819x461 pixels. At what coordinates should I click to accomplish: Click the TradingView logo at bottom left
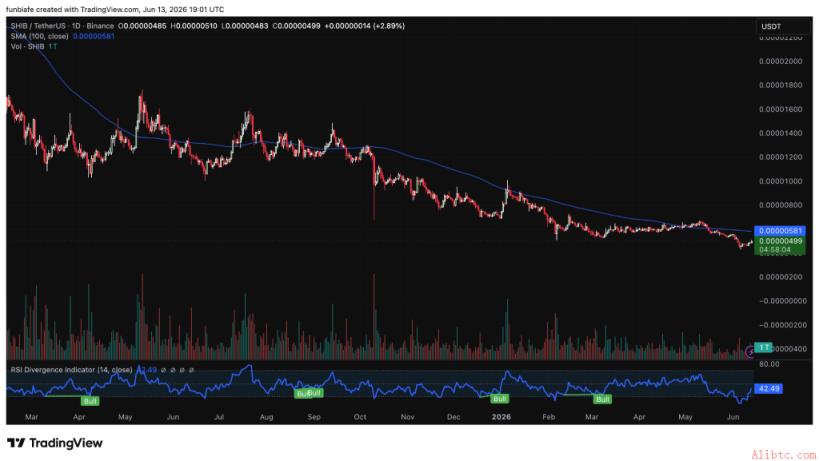pyautogui.click(x=55, y=443)
